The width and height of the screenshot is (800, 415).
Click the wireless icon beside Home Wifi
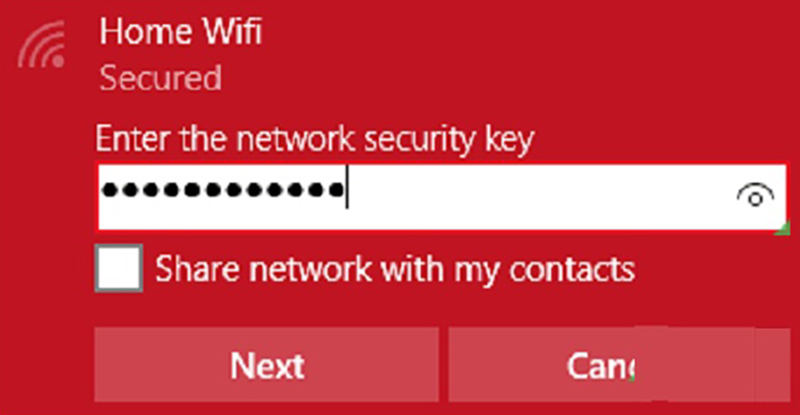[x=42, y=45]
